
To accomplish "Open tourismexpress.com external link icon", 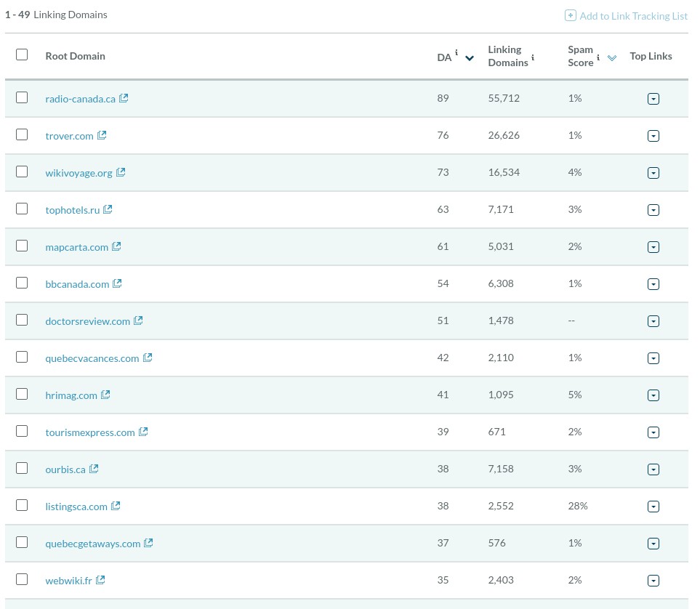I will (x=143, y=432).
